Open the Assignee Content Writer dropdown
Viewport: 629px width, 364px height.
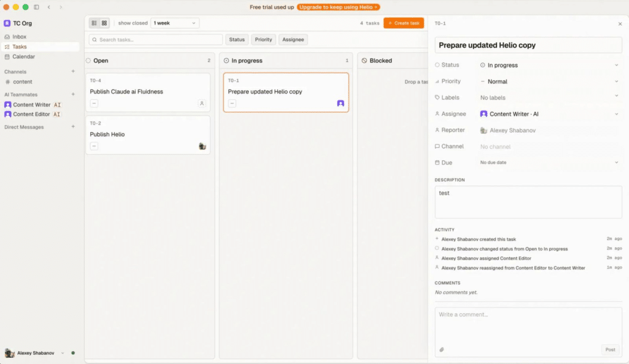pyautogui.click(x=550, y=114)
